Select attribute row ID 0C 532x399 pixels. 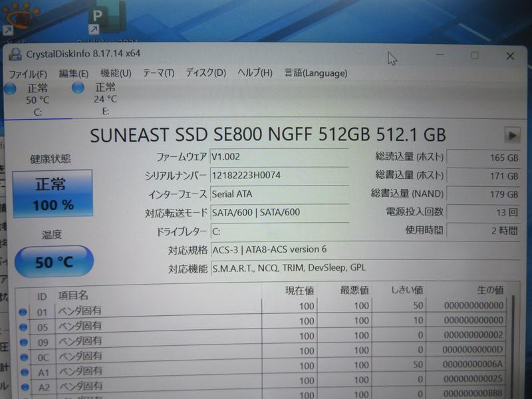pos(263,354)
